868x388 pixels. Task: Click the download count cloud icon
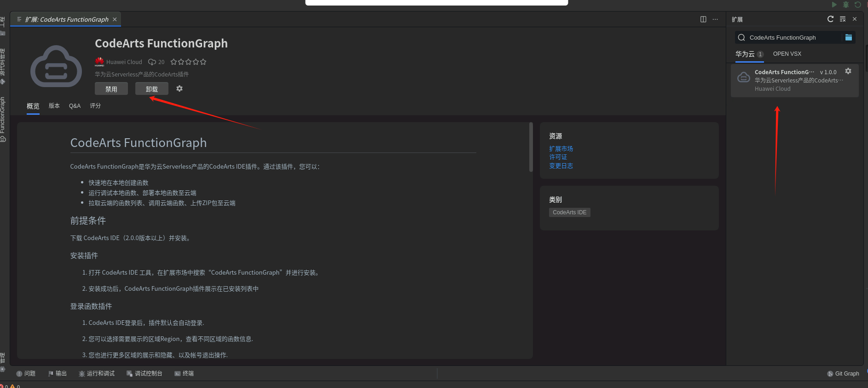[x=152, y=62]
